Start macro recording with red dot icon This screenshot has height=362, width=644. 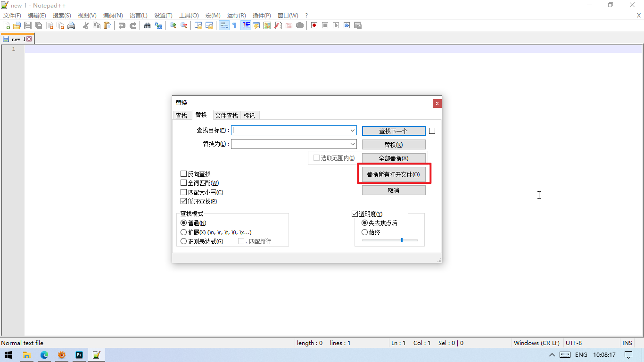click(314, 25)
